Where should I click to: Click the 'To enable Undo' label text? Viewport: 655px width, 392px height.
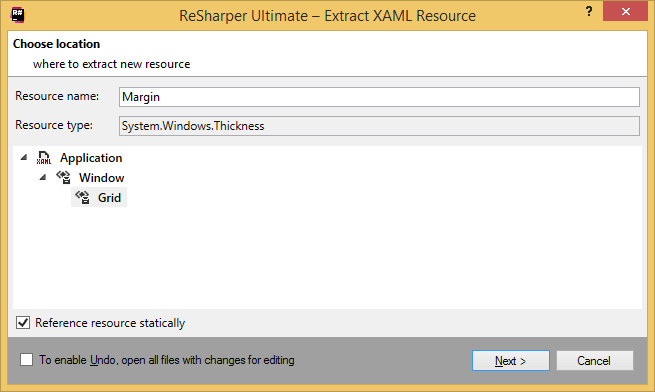(167, 360)
